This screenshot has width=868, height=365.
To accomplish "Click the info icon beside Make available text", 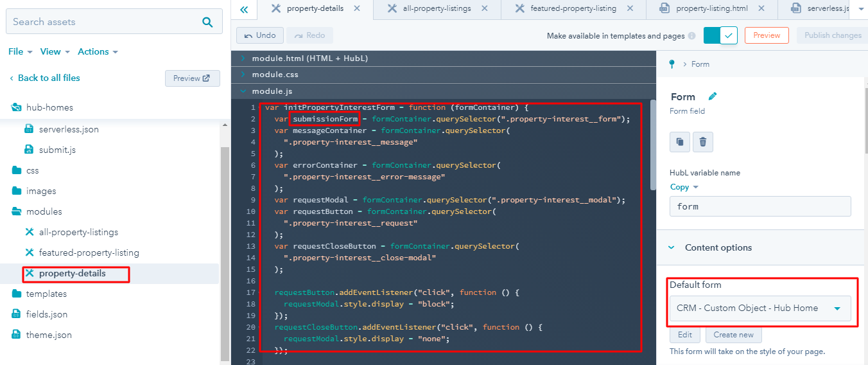I will tap(691, 36).
